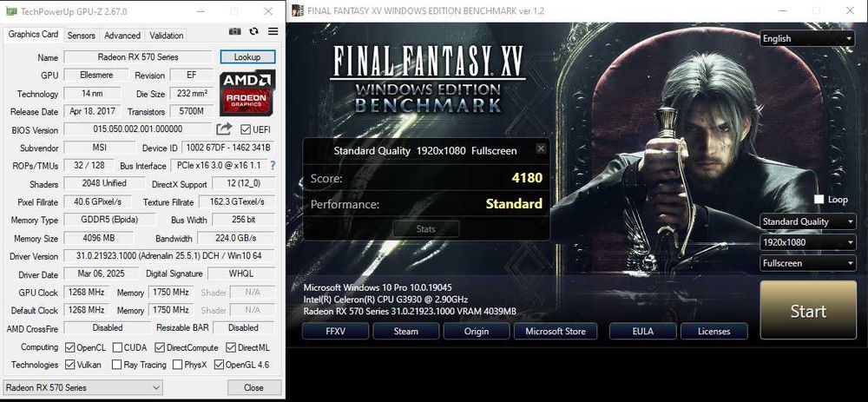Toggle the PhysX checkbox
This screenshot has width=868, height=402.
pyautogui.click(x=177, y=365)
